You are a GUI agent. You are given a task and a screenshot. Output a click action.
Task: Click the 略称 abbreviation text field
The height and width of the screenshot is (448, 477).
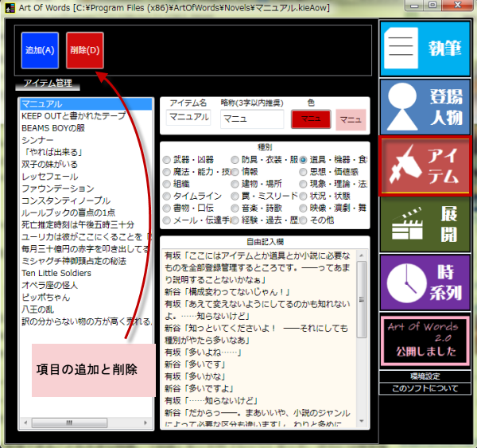point(251,119)
